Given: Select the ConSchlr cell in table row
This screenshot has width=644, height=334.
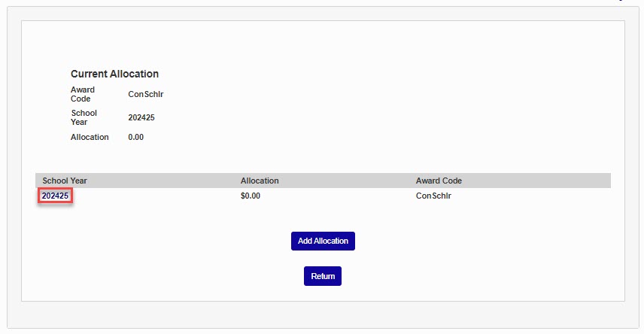Looking at the screenshot, I should (x=433, y=196).
